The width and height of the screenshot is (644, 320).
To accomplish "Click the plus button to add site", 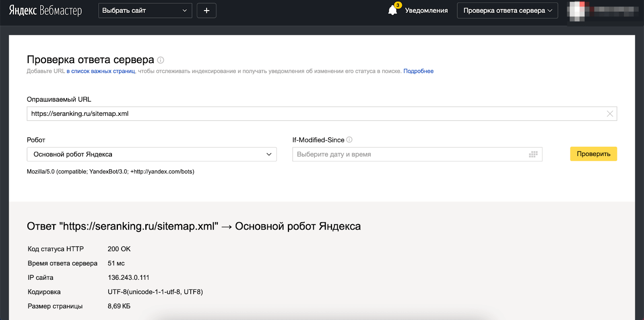I will 206,10.
